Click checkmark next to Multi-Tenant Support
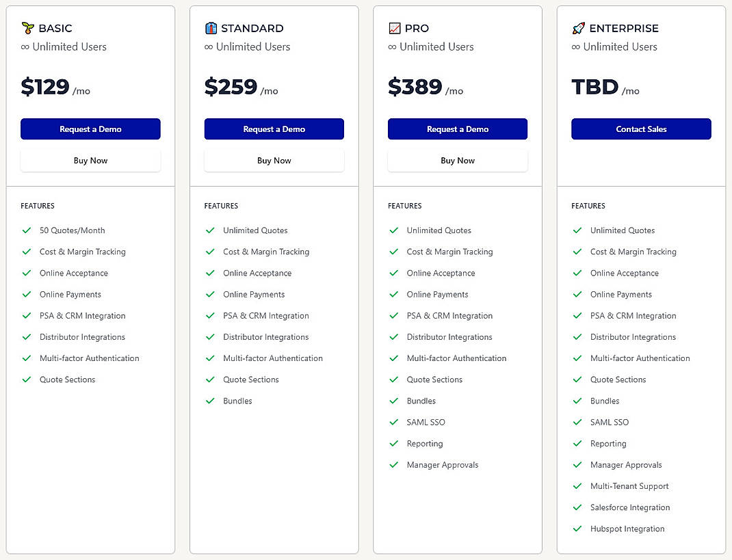Image resolution: width=732 pixels, height=560 pixels. pyautogui.click(x=577, y=486)
